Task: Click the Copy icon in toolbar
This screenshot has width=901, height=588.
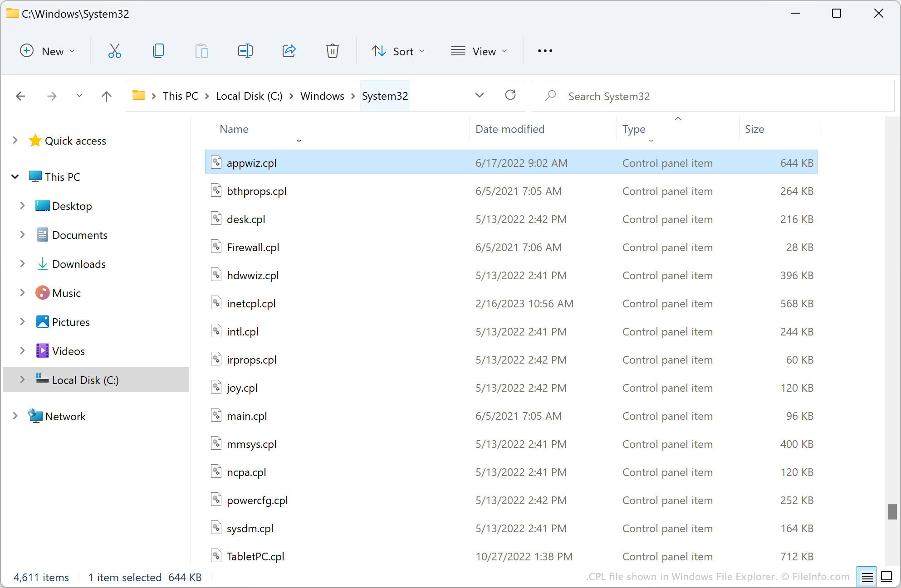Action: point(158,51)
